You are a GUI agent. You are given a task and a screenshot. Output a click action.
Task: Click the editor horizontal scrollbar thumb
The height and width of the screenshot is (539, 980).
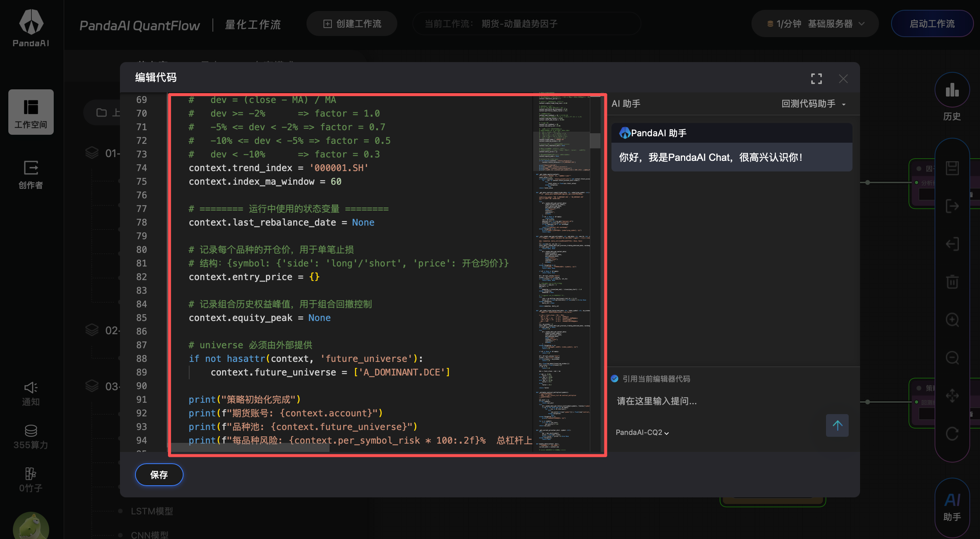tap(250, 448)
